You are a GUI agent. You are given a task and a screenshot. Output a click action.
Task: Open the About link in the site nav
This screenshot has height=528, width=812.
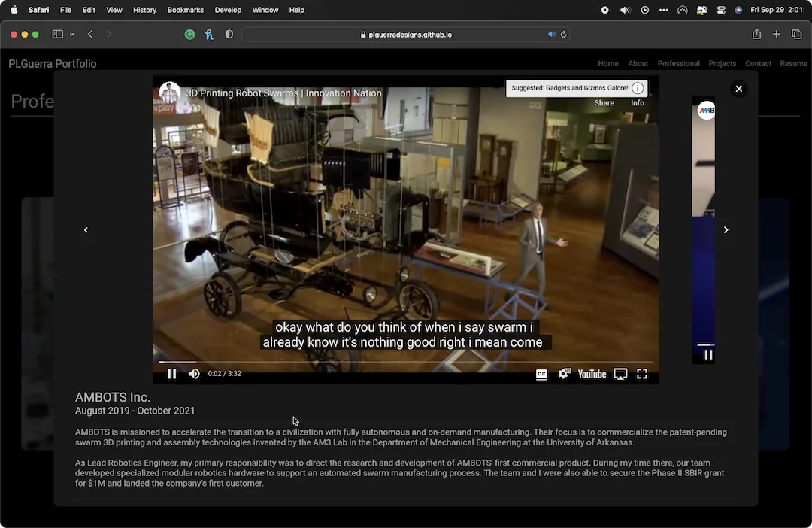[x=638, y=63]
